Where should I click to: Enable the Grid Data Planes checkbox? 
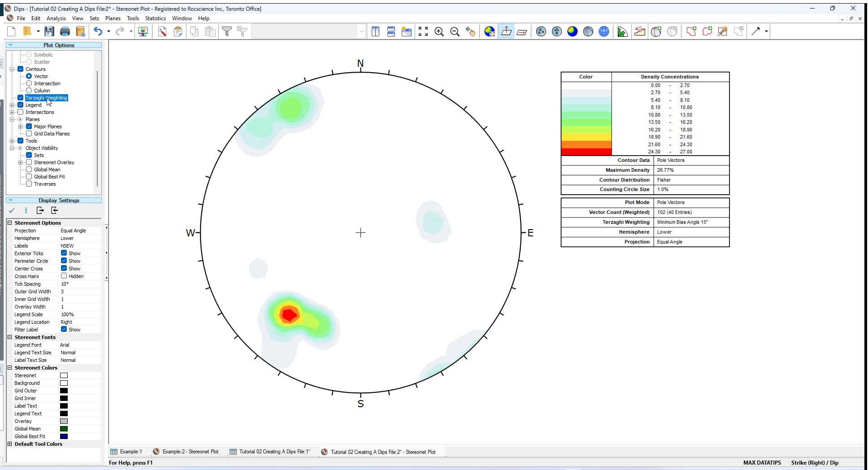[29, 133]
